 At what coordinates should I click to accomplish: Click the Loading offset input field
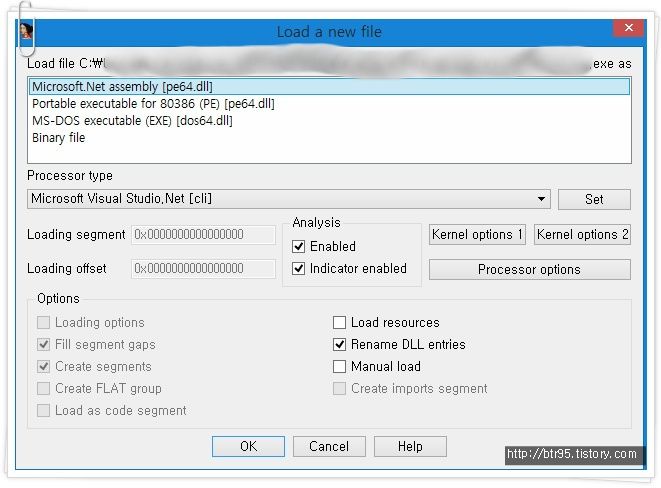(203, 268)
